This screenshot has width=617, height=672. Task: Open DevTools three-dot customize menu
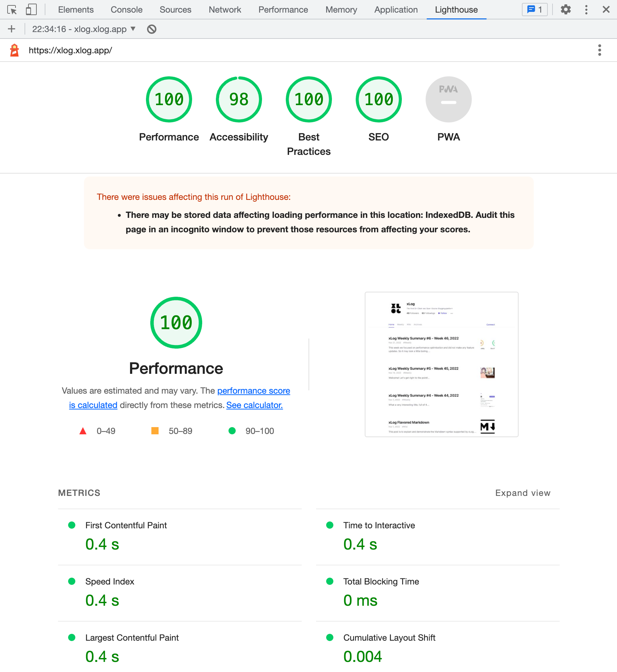pos(586,10)
